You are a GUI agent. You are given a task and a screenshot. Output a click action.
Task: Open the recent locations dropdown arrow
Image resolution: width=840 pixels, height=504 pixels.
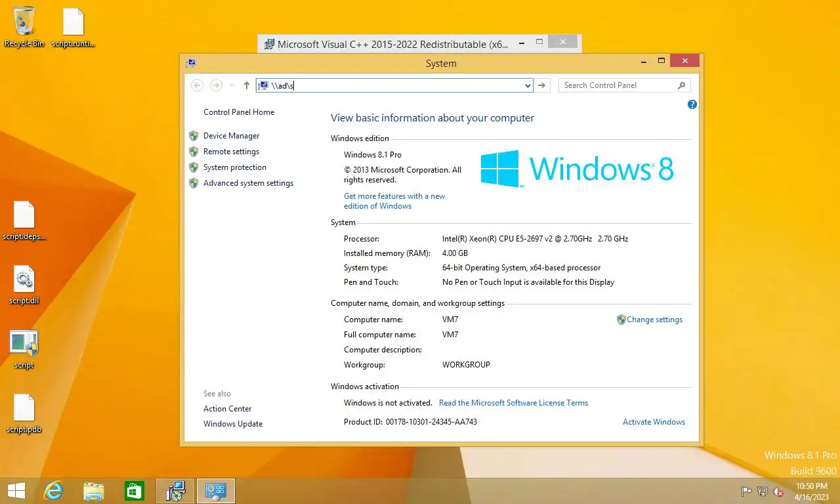click(231, 85)
